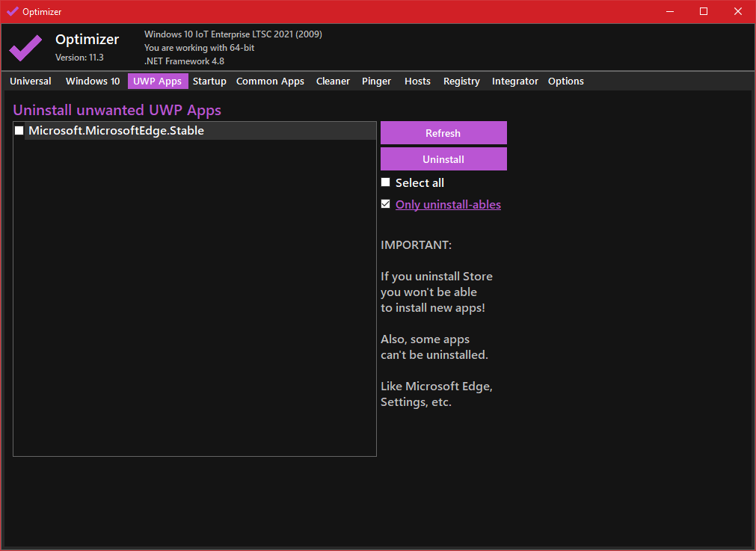Click the Uninstall button
The height and width of the screenshot is (551, 756).
tap(443, 159)
